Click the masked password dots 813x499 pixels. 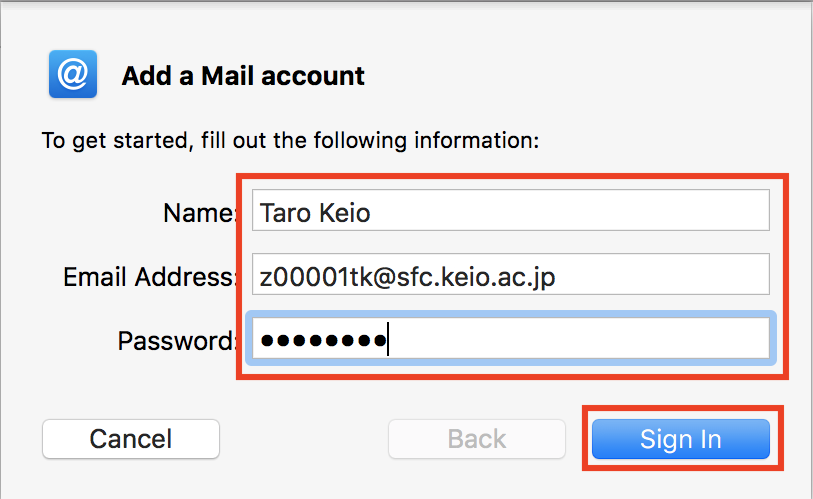click(322, 341)
